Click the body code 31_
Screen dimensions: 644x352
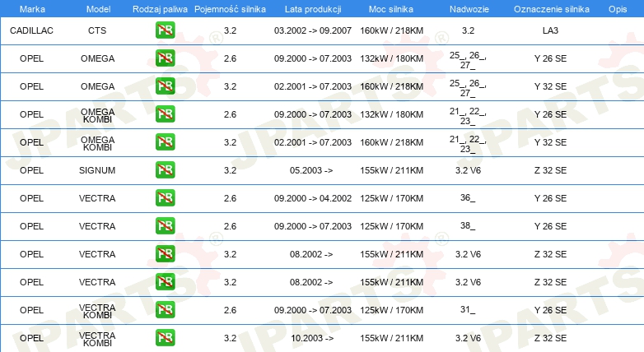(468, 309)
